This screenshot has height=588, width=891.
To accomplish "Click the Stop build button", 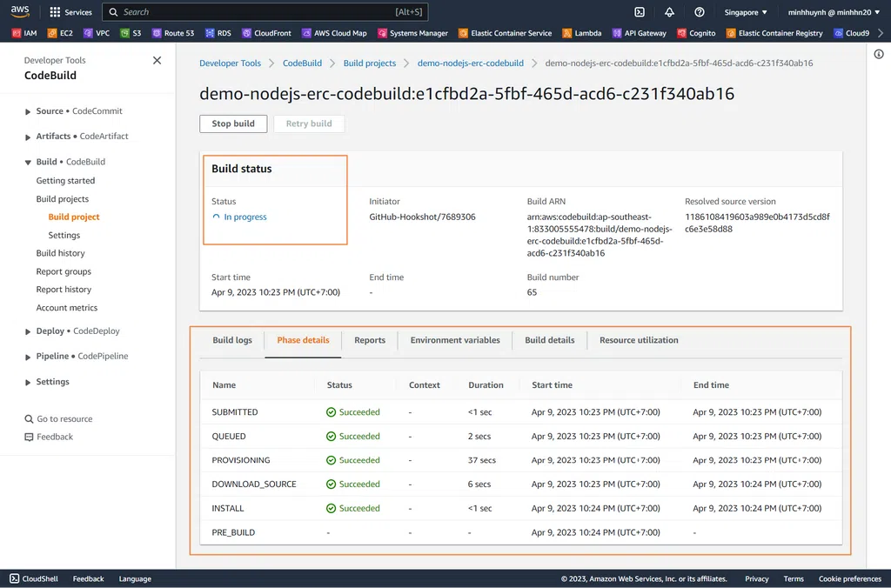I will pos(233,124).
